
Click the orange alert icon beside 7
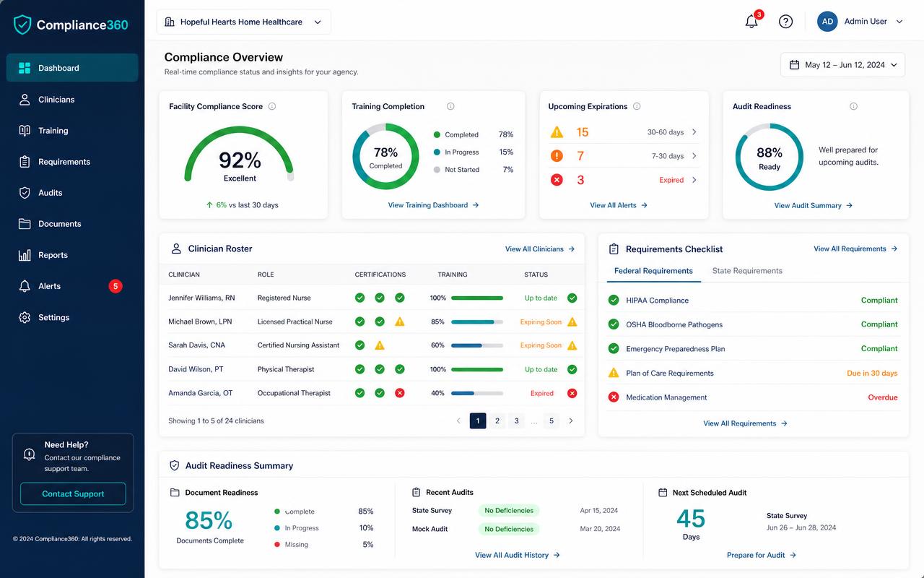[x=557, y=156]
